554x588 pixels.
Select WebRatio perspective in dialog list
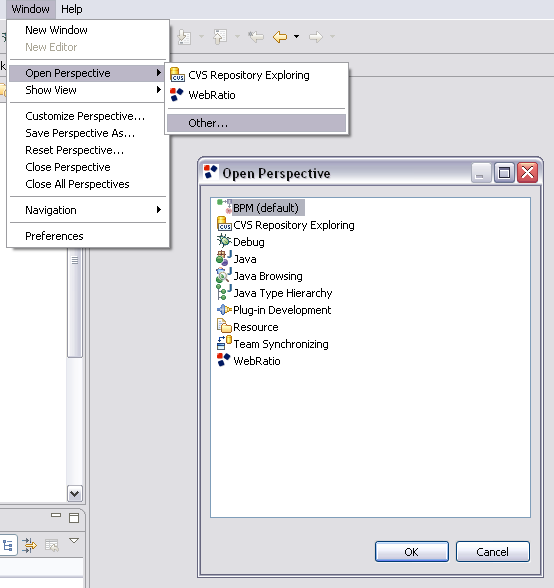(257, 361)
